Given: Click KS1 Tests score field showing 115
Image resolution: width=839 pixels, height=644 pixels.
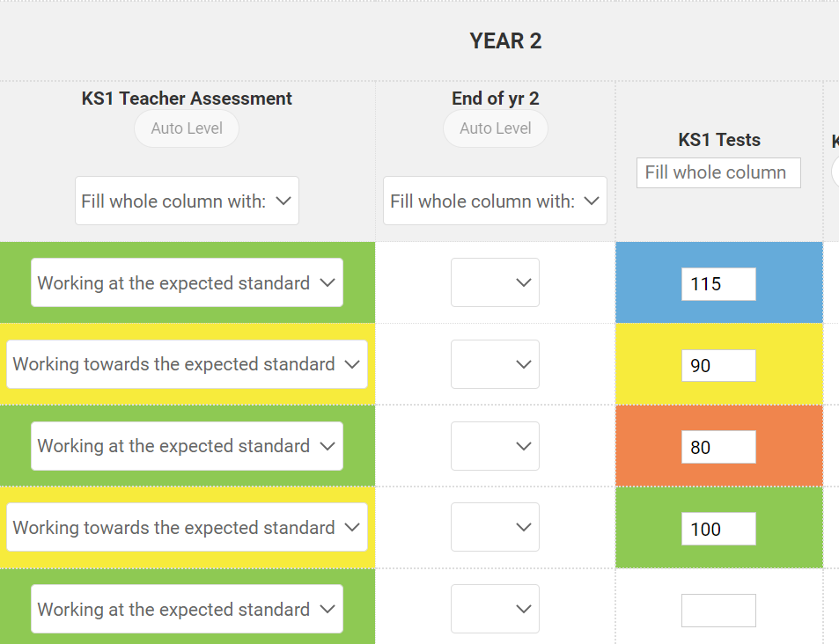Looking at the screenshot, I should tap(718, 284).
